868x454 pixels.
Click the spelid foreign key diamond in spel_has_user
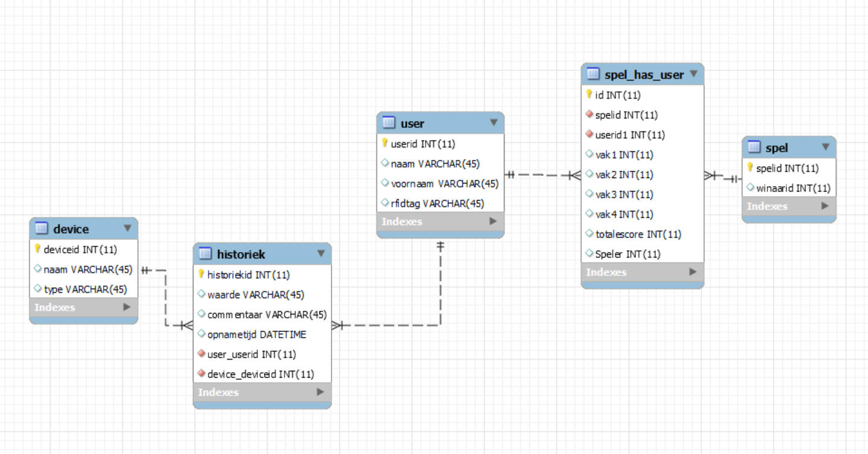590,114
